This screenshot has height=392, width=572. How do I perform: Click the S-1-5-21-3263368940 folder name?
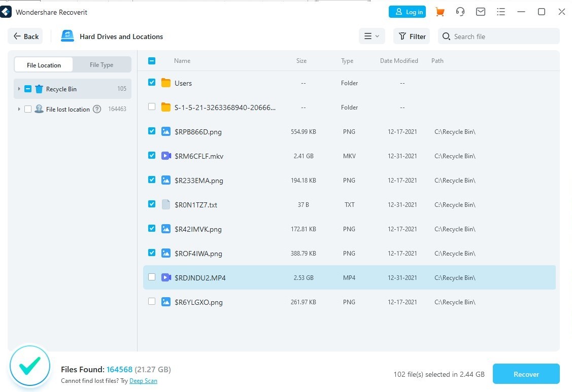(225, 108)
